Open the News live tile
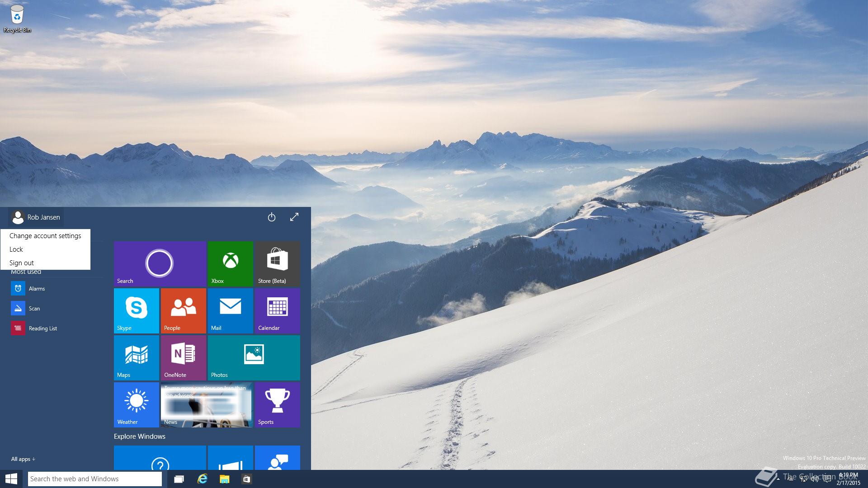Image resolution: width=868 pixels, height=488 pixels. 207,405
